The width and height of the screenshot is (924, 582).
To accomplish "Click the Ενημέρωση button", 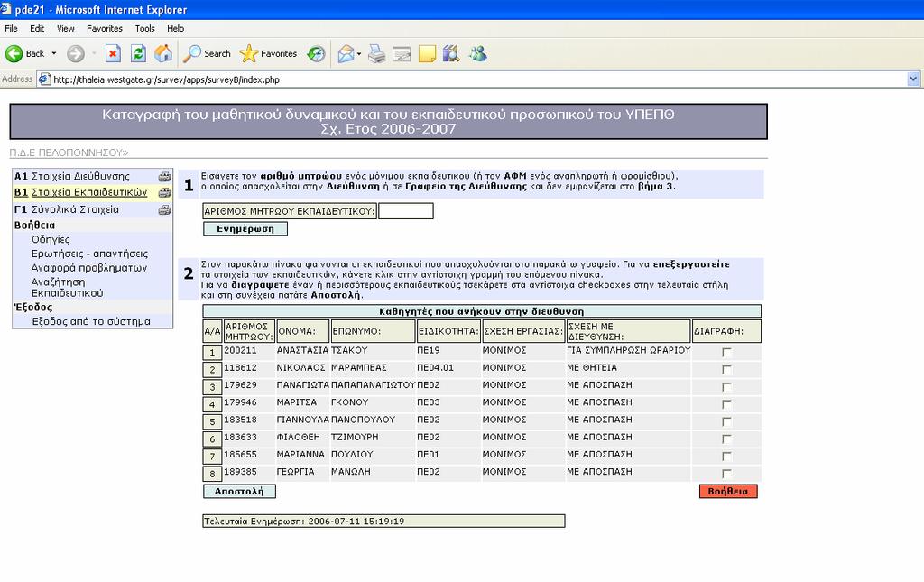I will click(x=245, y=229).
